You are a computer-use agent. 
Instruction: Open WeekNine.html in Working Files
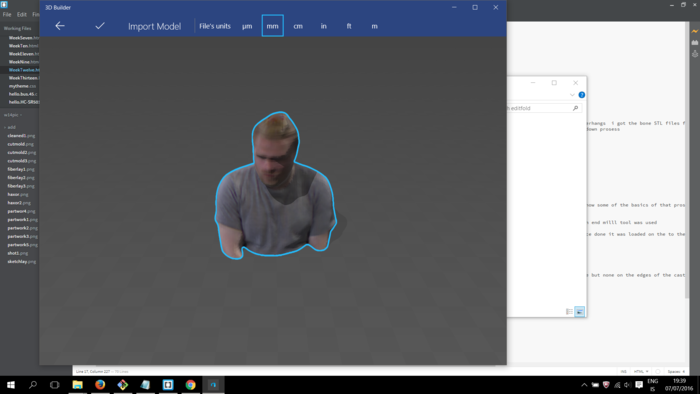click(x=24, y=62)
